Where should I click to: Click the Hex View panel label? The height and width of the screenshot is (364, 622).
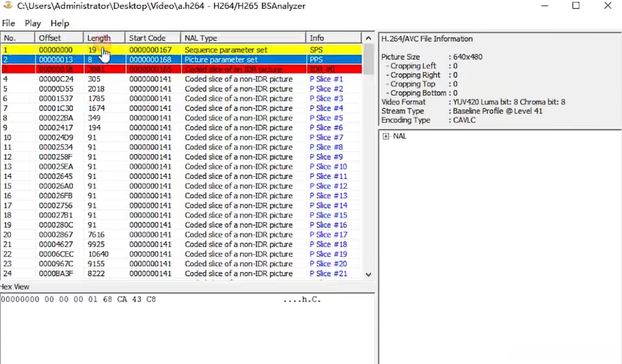[15, 287]
